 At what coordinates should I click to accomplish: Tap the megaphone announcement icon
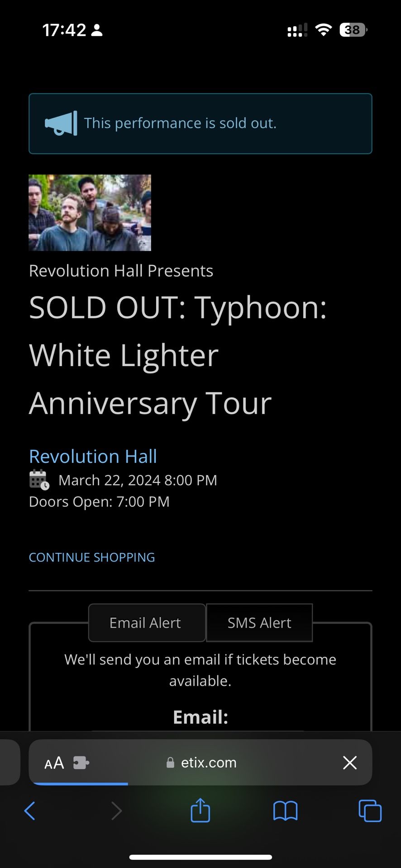coord(61,123)
